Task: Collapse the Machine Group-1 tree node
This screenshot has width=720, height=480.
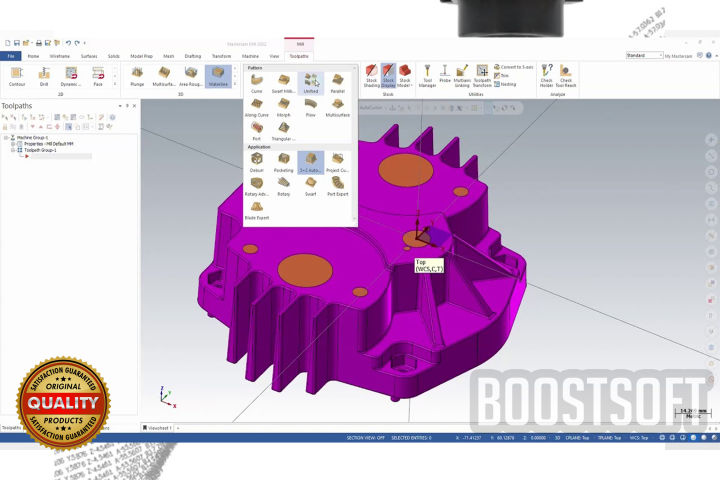Action: click(6, 137)
